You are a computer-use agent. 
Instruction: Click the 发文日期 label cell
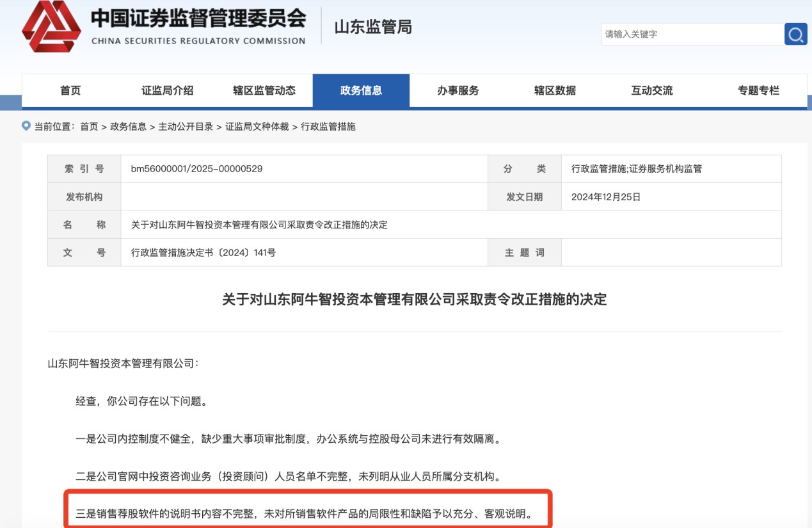(525, 197)
